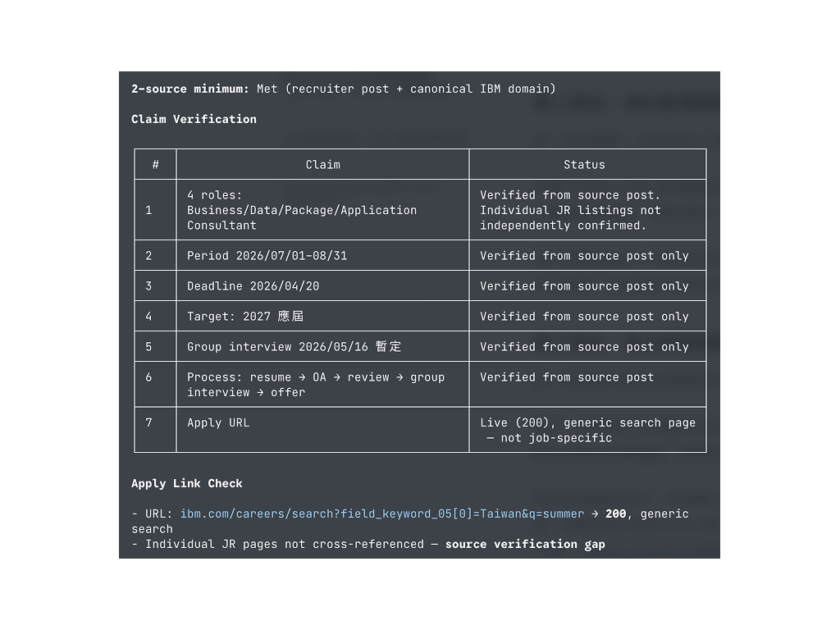Select the Verified from source post only status
Screen dimensions: 840x630
coord(584,255)
